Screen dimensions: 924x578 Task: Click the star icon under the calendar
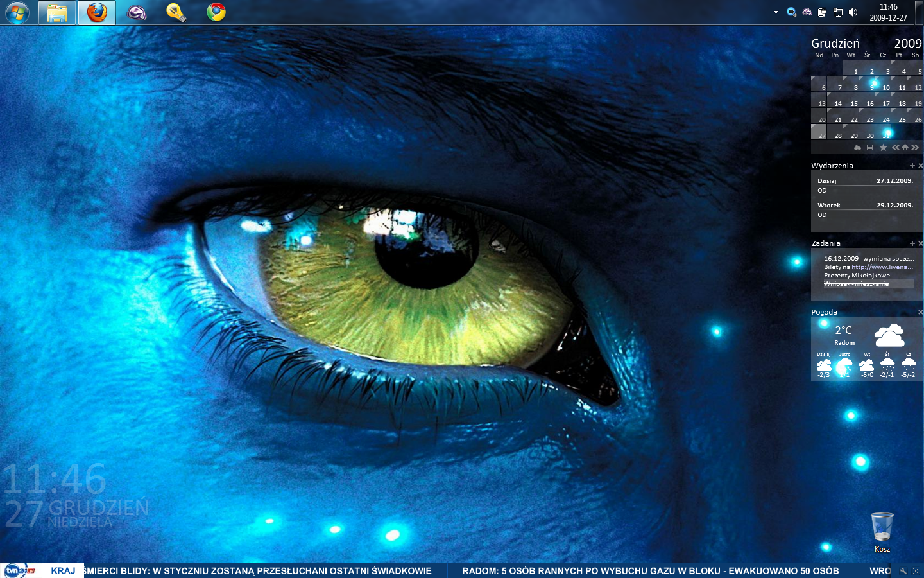point(883,147)
